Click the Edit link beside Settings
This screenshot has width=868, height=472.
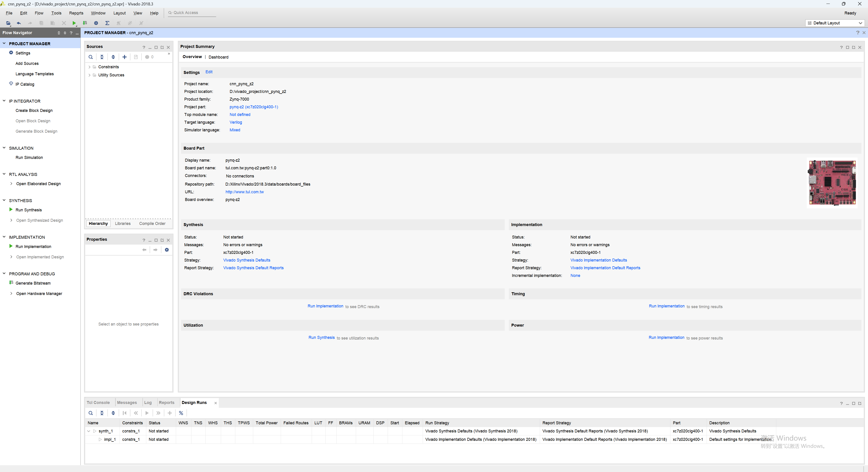point(209,72)
